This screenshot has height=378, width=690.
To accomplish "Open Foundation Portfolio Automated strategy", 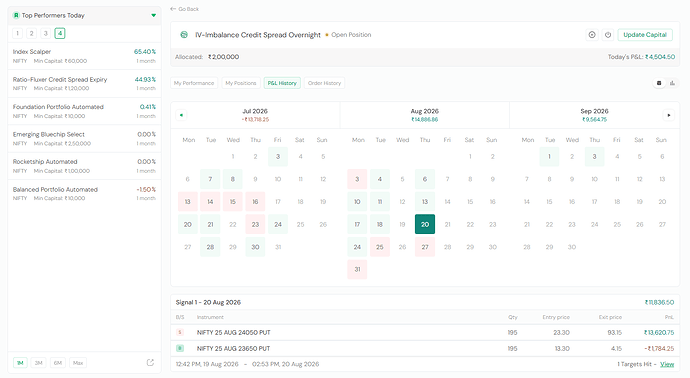I will pyautogui.click(x=84, y=111).
